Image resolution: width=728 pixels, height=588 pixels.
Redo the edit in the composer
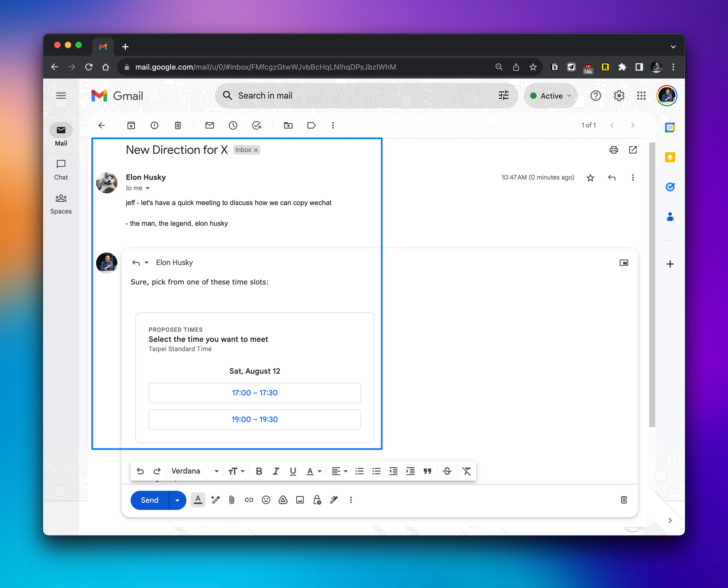157,471
